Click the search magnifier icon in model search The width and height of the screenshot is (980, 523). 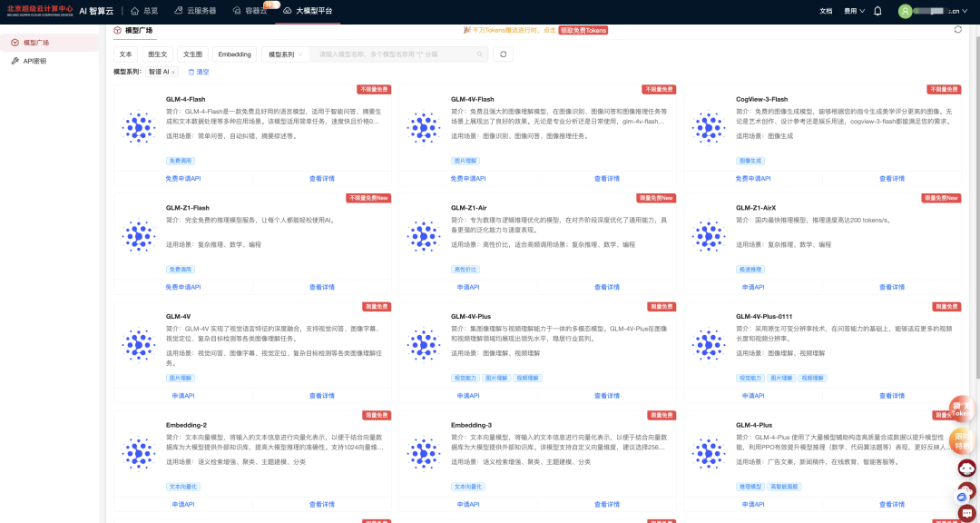(x=480, y=54)
